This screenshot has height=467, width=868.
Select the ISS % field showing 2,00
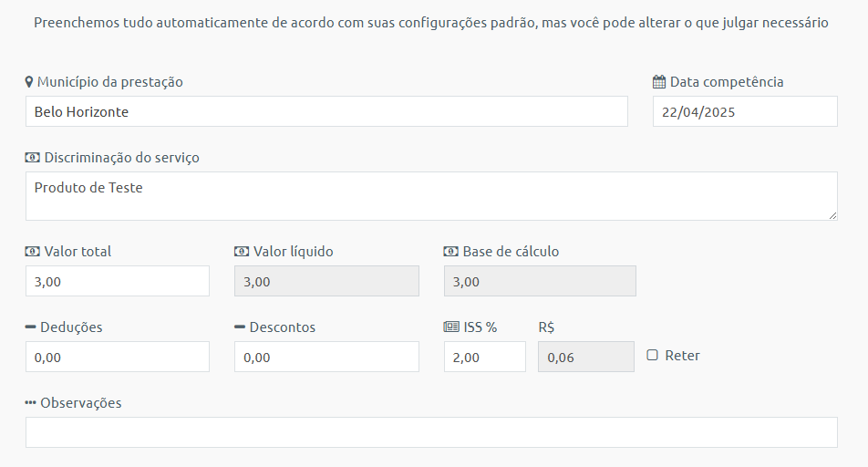pos(485,357)
